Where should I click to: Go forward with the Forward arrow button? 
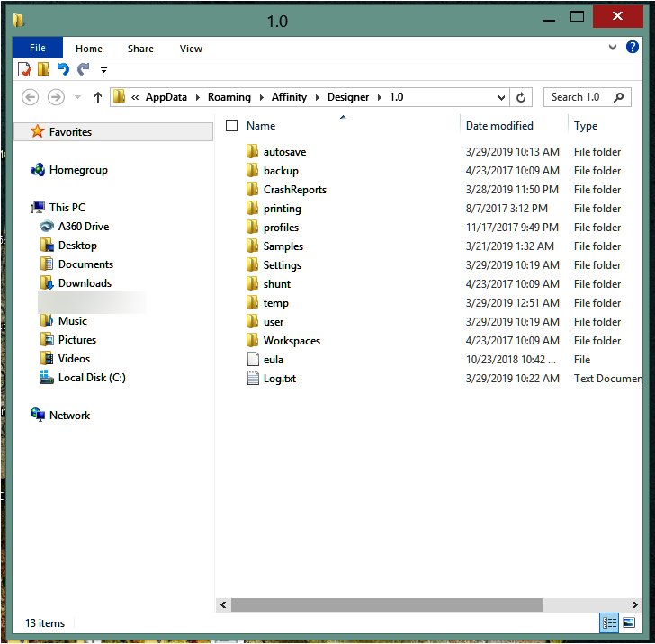(x=56, y=97)
